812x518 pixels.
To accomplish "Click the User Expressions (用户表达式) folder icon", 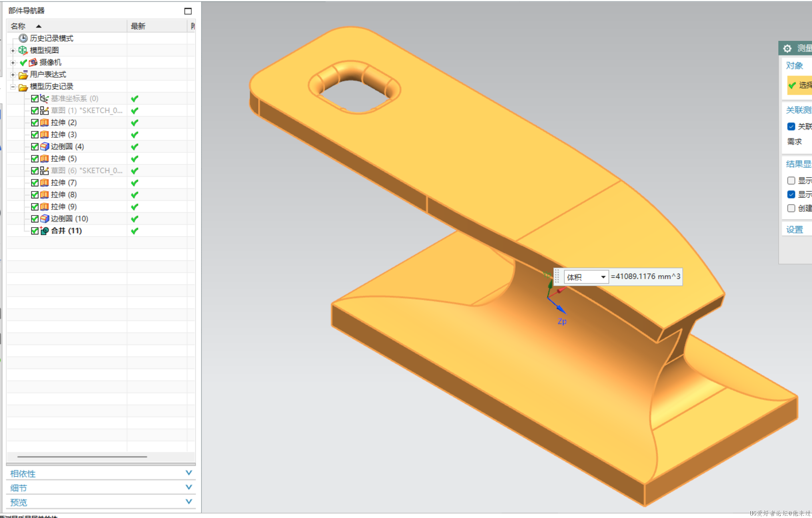I will [x=23, y=74].
